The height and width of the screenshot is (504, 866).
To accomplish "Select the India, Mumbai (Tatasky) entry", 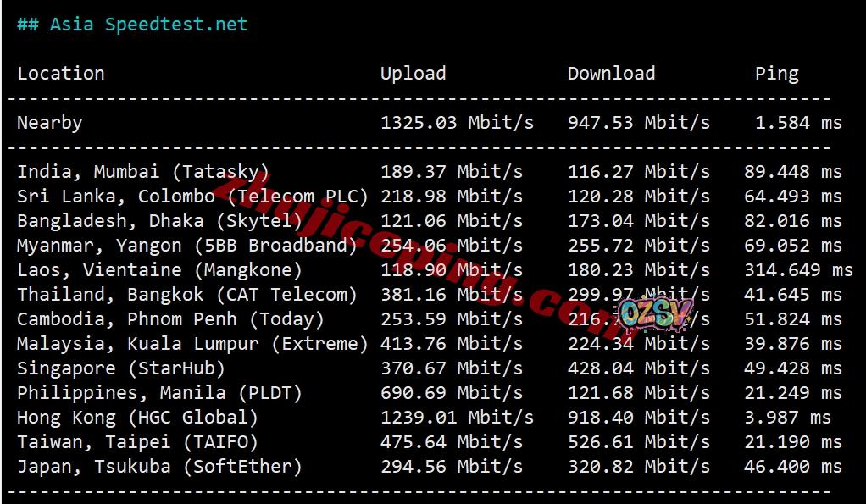I will coord(143,172).
